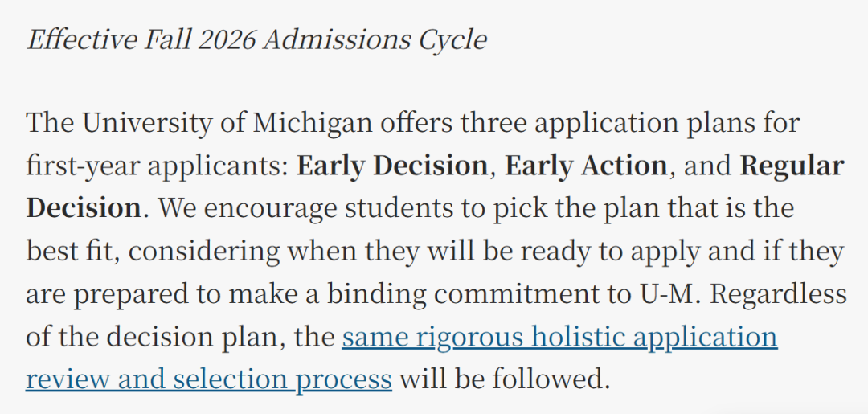Click the bold "Early Decision" text

(x=392, y=166)
